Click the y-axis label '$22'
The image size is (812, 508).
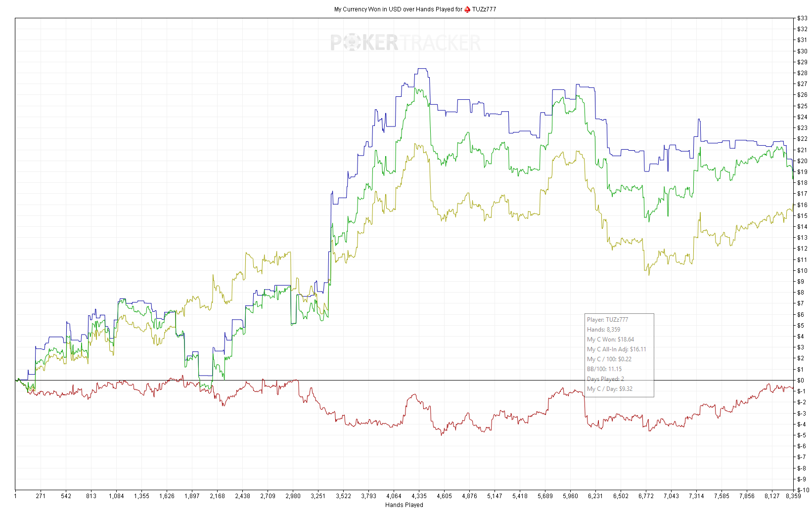[x=802, y=139]
